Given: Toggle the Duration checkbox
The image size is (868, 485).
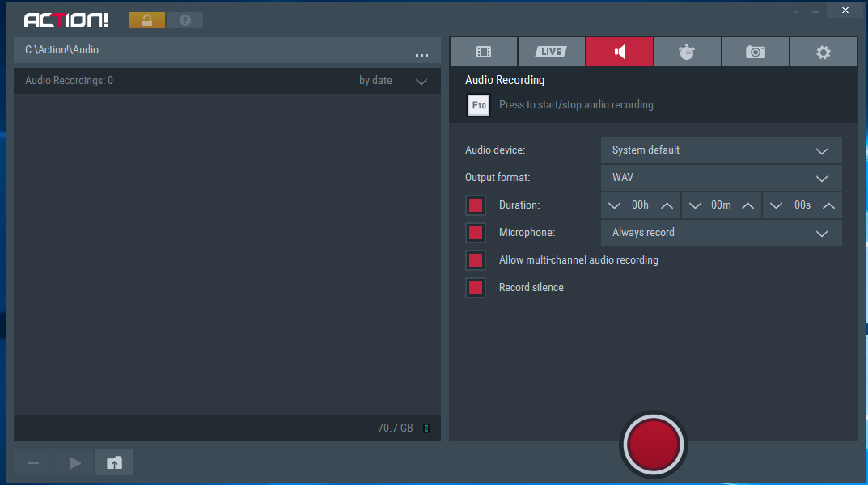Looking at the screenshot, I should [476, 205].
